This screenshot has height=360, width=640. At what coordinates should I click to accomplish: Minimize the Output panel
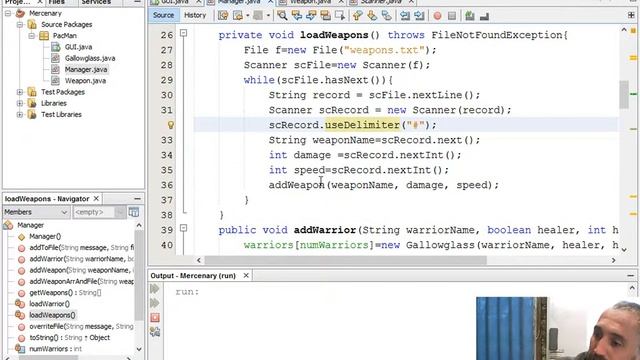click(631, 276)
